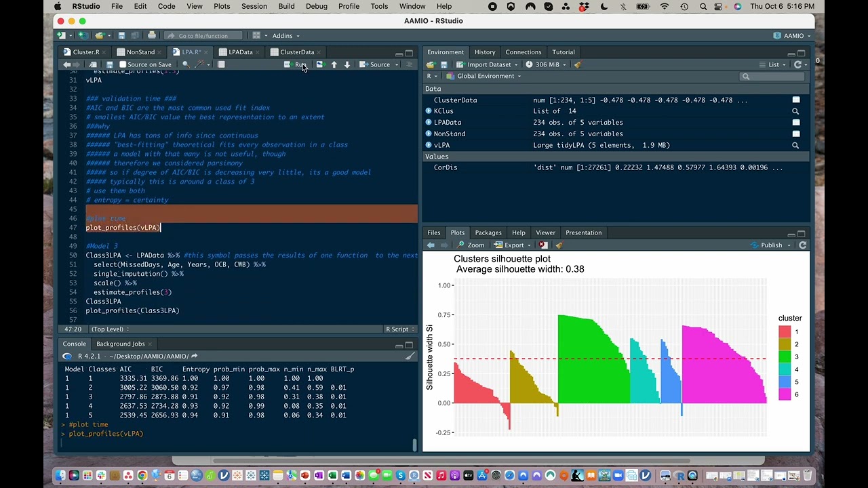Open the workspace panes grid icon
The width and height of the screenshot is (868, 488).
click(x=256, y=35)
